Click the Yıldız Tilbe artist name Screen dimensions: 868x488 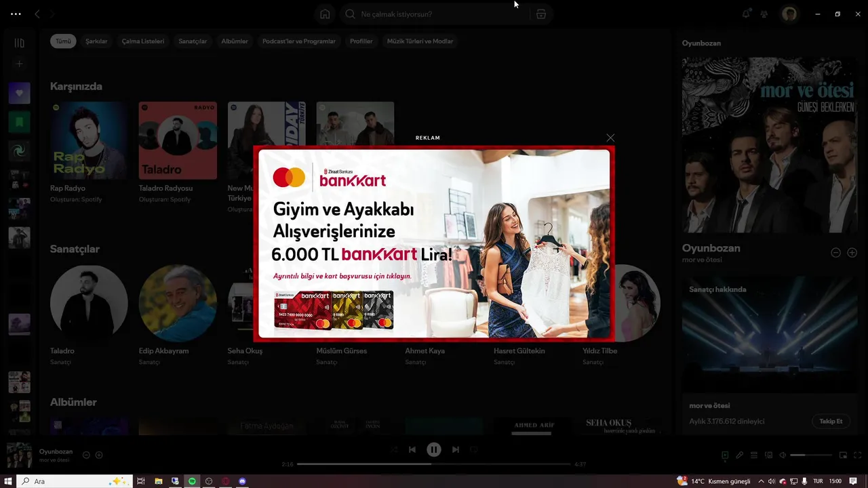coord(599,351)
